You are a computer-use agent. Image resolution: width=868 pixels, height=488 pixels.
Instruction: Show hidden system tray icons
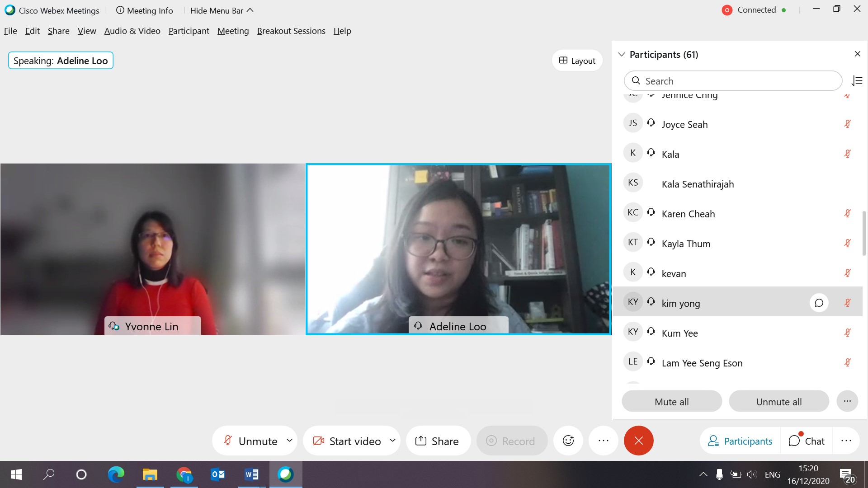pyautogui.click(x=703, y=474)
